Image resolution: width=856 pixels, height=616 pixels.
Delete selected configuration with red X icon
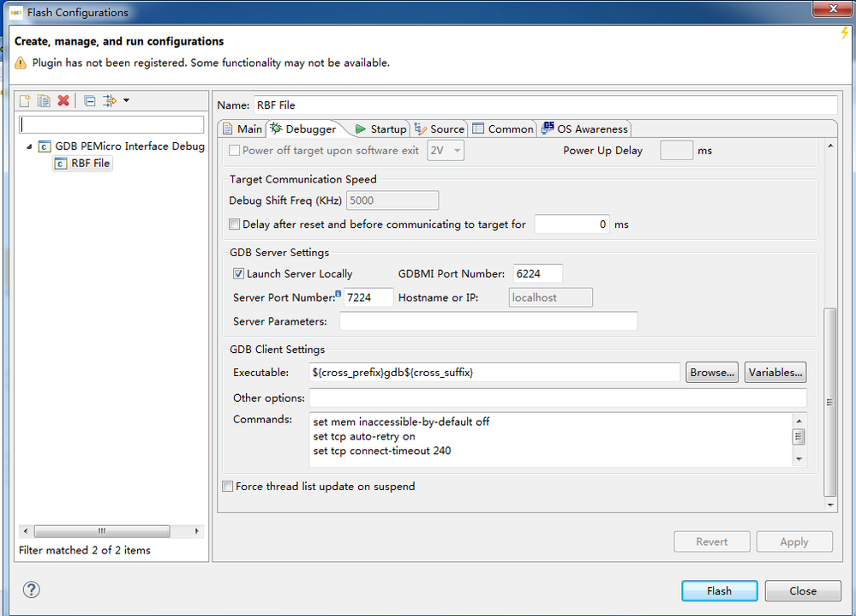(x=63, y=101)
